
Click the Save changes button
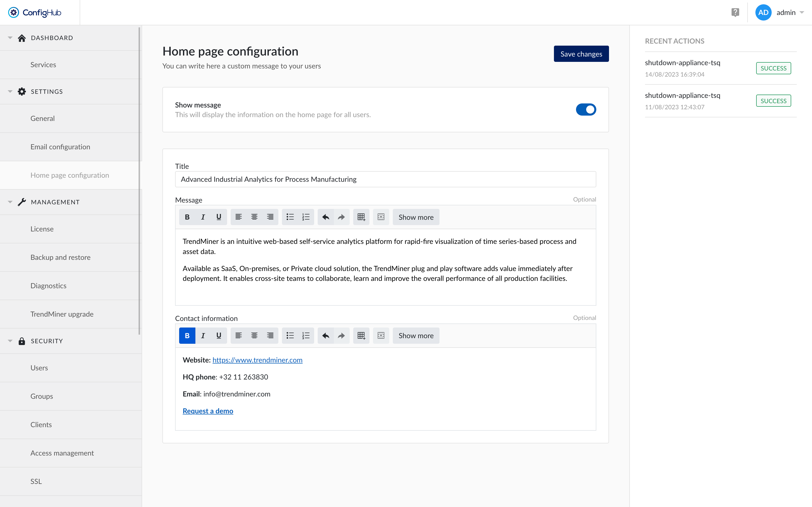click(581, 54)
